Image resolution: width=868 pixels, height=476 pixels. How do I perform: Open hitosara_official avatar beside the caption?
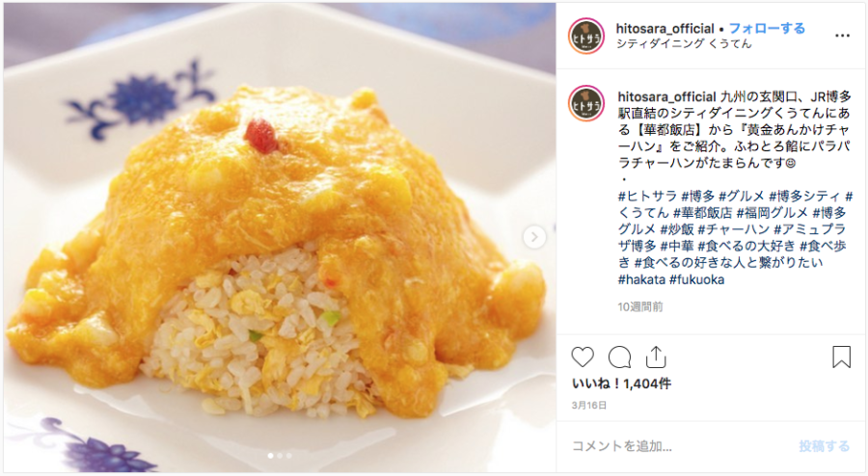586,103
